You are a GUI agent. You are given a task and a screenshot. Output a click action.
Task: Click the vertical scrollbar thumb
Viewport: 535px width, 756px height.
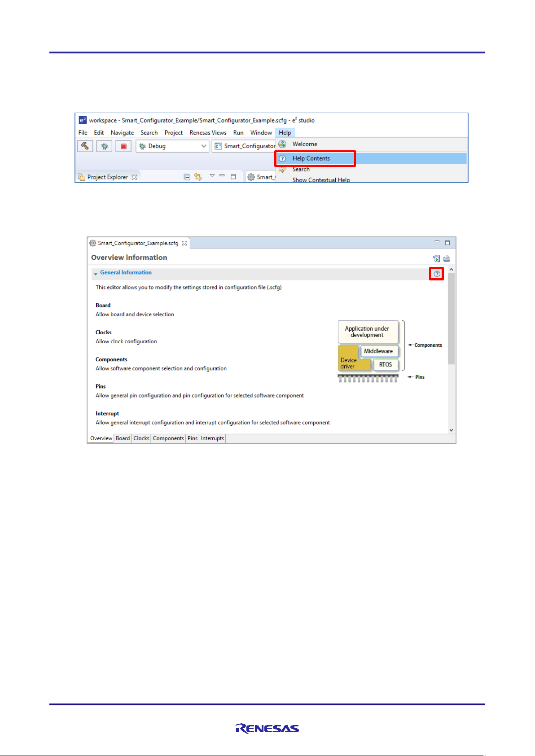451,318
